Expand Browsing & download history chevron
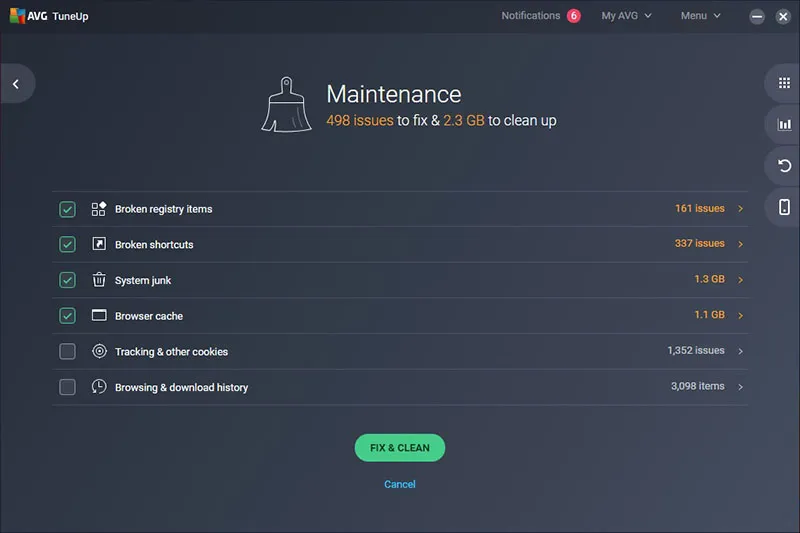Viewport: 800px width, 533px height. 740,387
